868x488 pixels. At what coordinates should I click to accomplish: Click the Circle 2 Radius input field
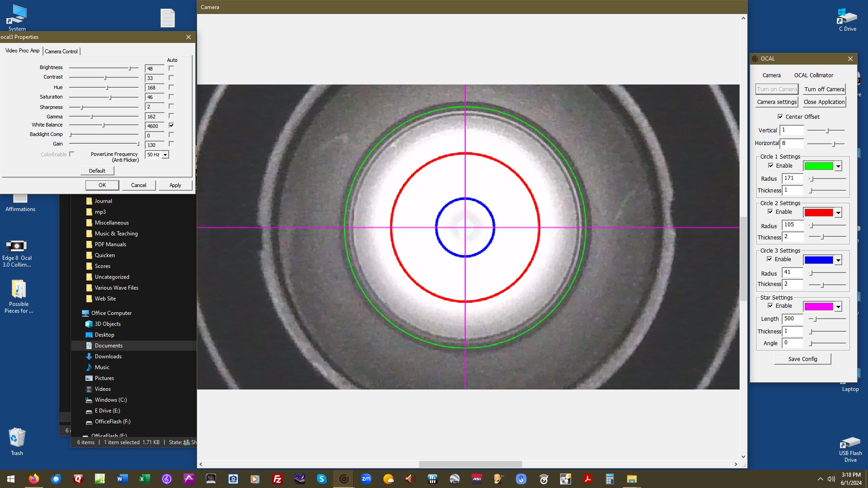click(x=793, y=225)
